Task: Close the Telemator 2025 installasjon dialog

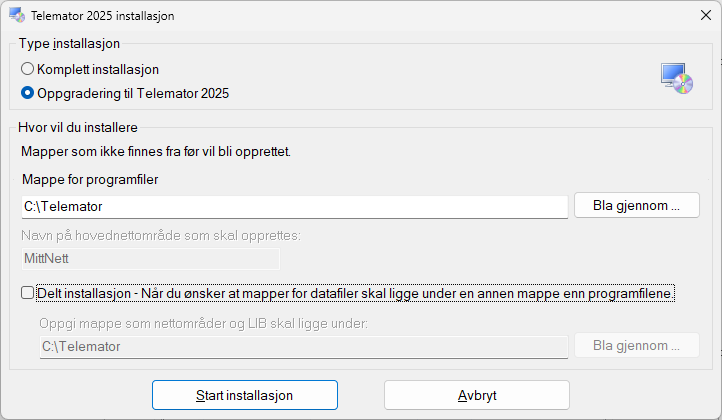Action: coord(705,15)
